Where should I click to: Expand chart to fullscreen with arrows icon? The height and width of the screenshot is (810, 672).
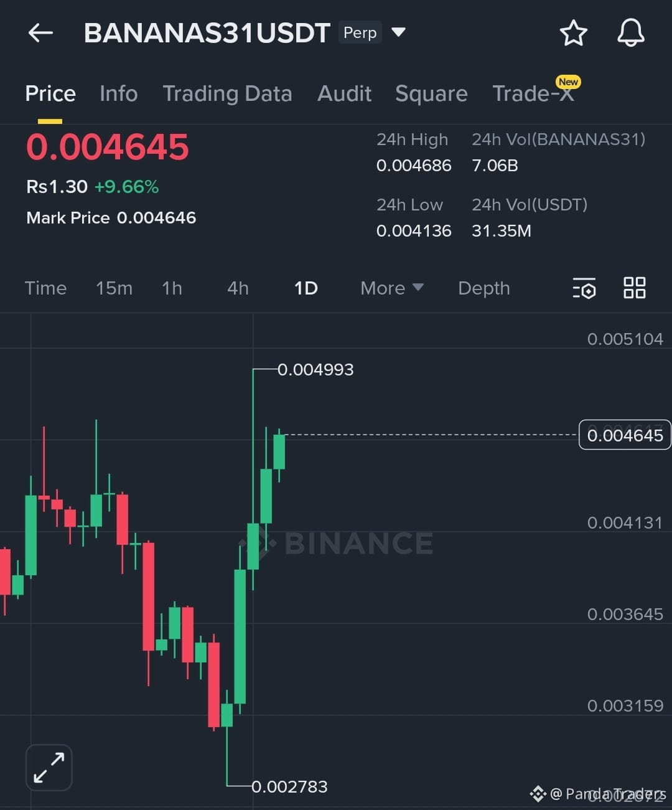point(49,767)
